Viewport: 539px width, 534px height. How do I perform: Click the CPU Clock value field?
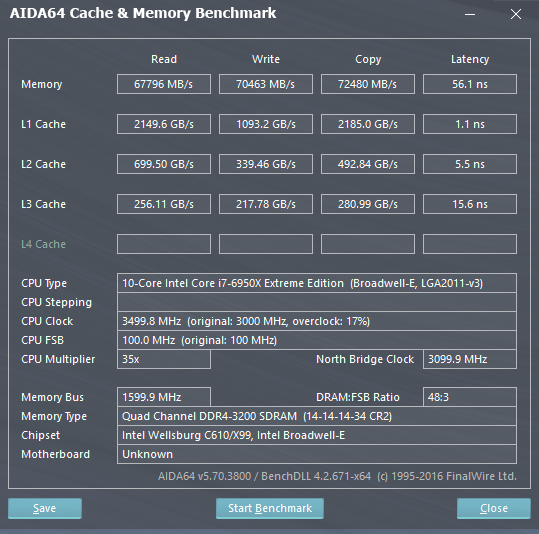click(317, 321)
